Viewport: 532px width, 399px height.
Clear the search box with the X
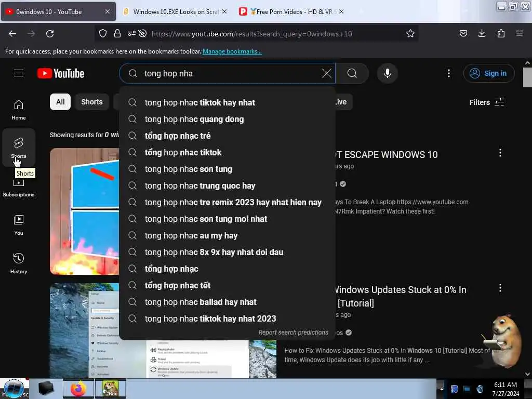click(x=327, y=73)
